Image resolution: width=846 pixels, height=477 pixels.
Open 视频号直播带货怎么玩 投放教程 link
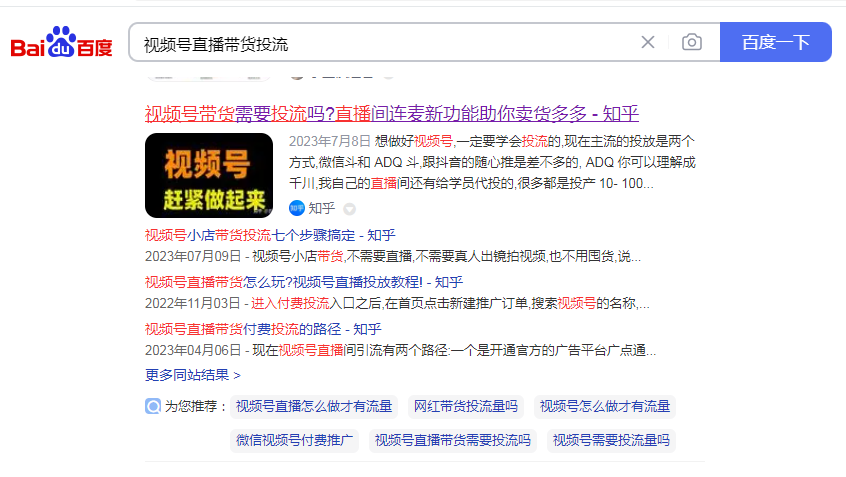tap(304, 282)
